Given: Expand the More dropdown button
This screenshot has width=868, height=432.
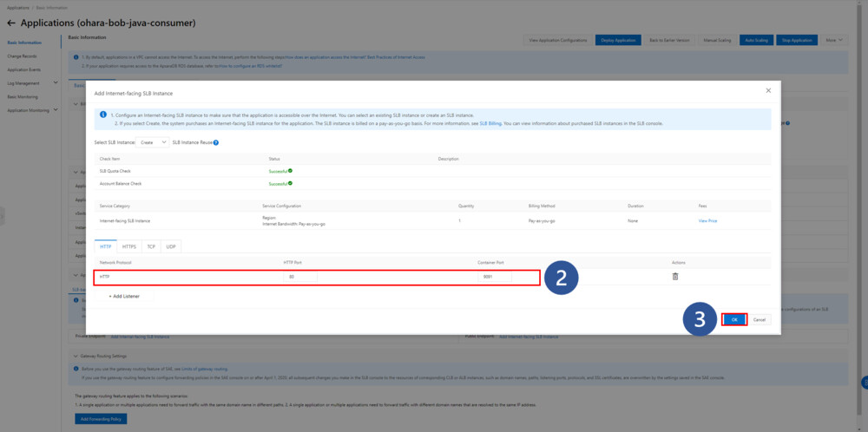Looking at the screenshot, I should tap(835, 40).
